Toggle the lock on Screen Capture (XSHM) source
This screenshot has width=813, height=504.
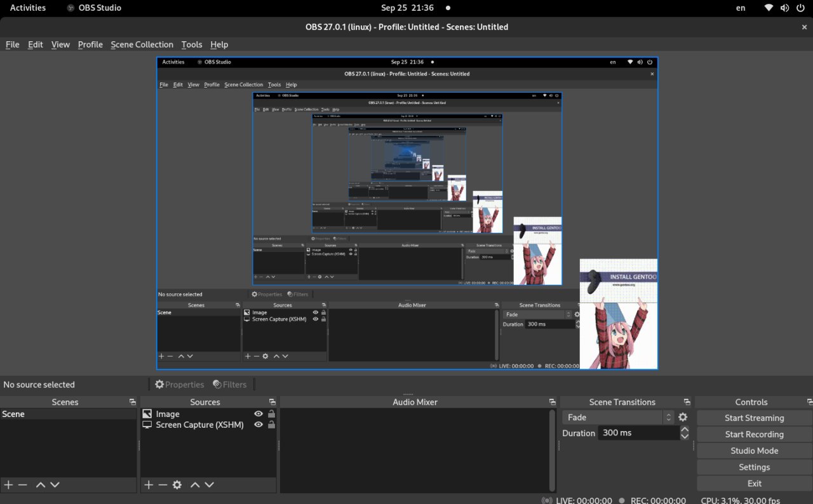271,425
